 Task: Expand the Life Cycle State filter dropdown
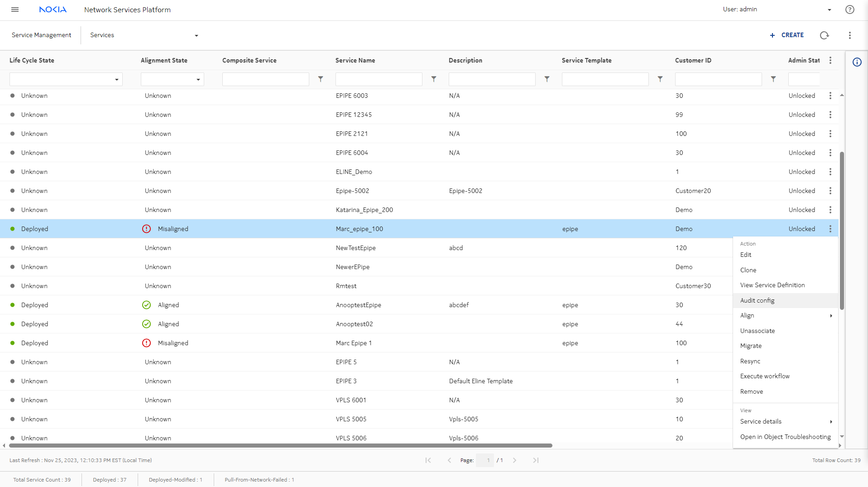click(x=116, y=80)
